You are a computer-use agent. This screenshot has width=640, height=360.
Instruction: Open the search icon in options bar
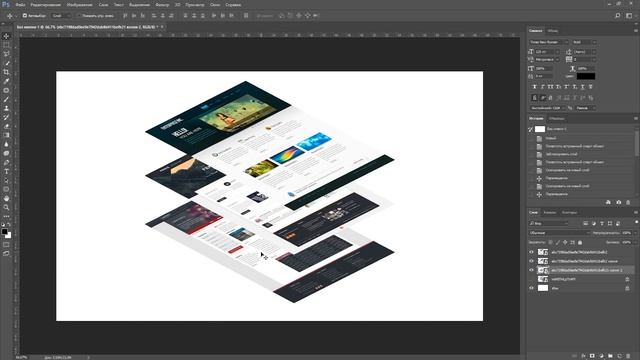point(618,16)
